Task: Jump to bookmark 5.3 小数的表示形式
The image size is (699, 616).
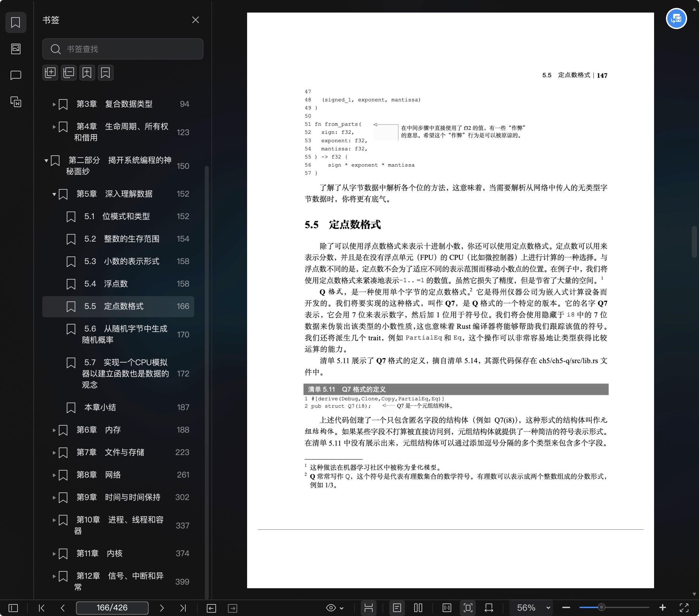Action: [118, 261]
